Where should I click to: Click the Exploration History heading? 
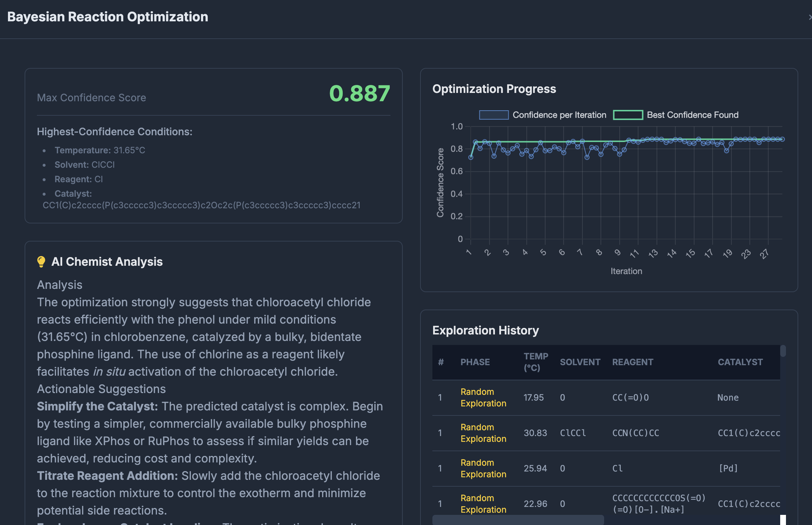click(x=486, y=330)
